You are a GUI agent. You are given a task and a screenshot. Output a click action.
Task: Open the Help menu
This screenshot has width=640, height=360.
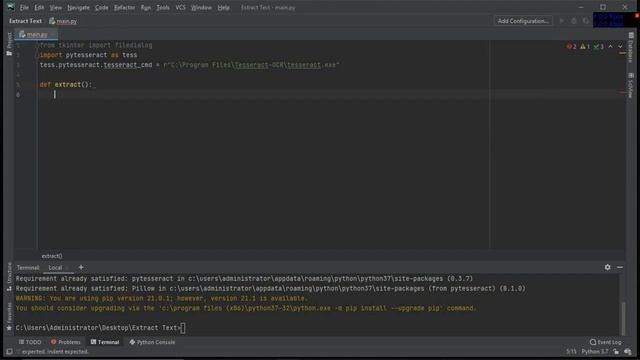(x=223, y=7)
